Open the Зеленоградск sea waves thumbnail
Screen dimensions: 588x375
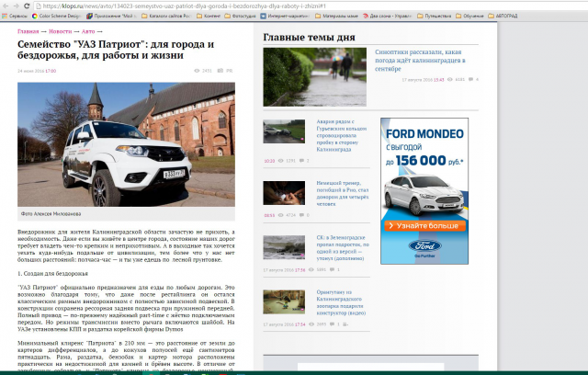284,247
